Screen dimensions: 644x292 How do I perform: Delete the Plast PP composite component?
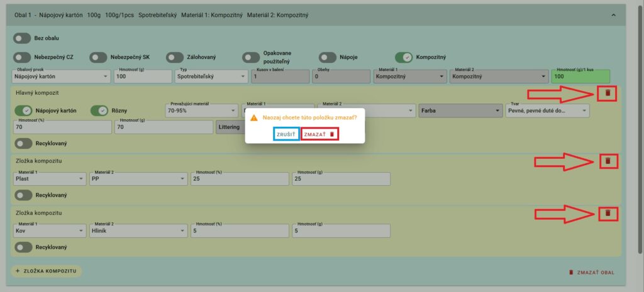point(608,161)
